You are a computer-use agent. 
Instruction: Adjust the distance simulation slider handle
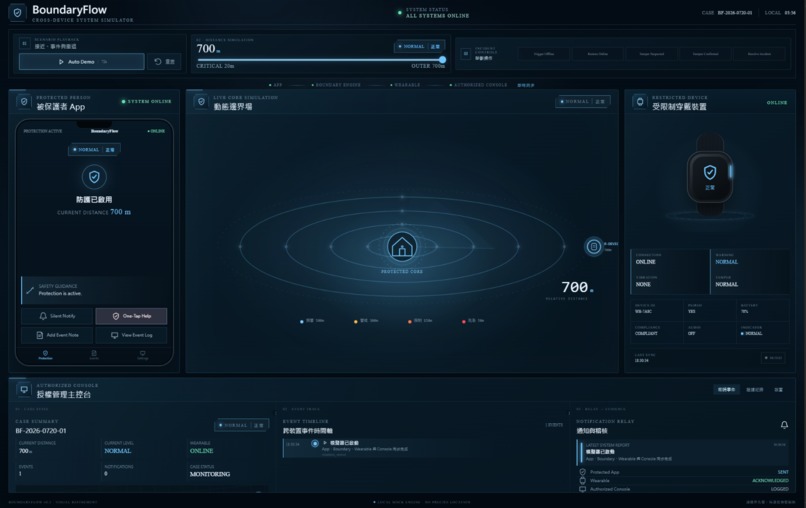[442, 60]
